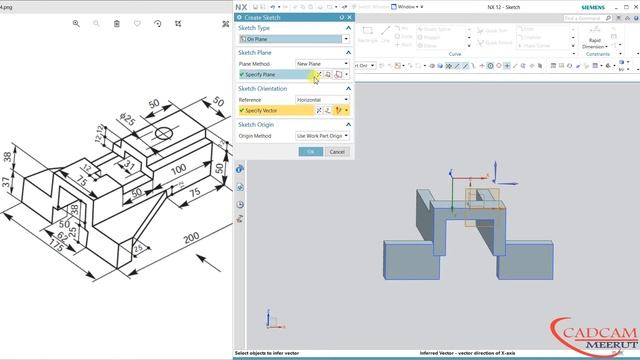Rotate the image in the viewer
The image size is (640, 360).
158,24
